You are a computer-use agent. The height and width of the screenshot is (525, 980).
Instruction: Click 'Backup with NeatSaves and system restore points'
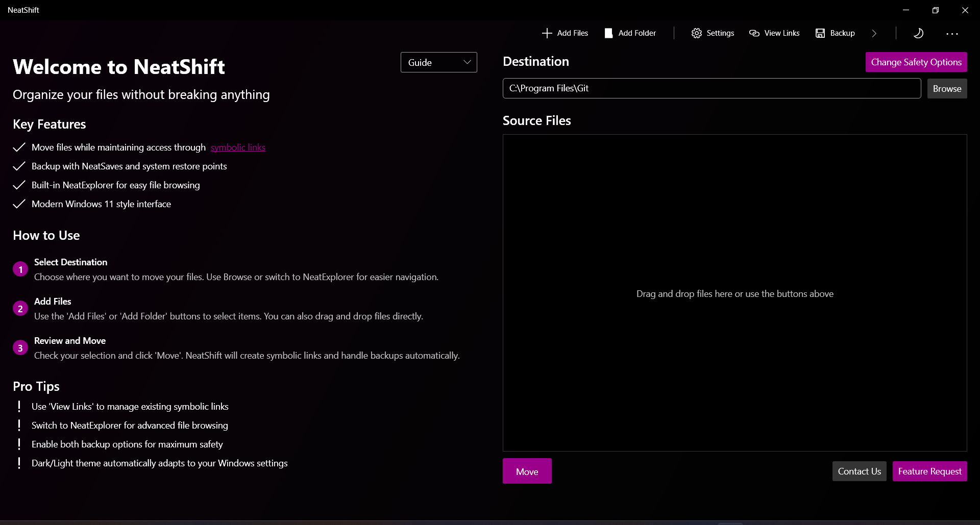129,166
